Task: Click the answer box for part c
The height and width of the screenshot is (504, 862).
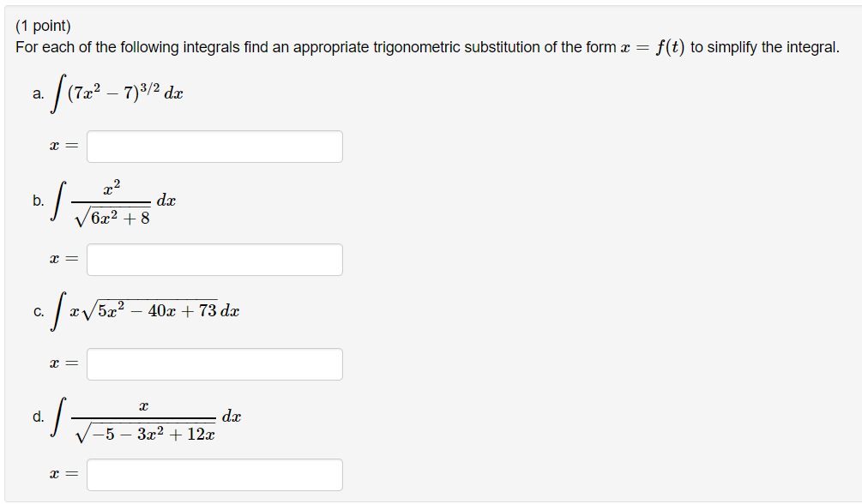Action: click(214, 364)
